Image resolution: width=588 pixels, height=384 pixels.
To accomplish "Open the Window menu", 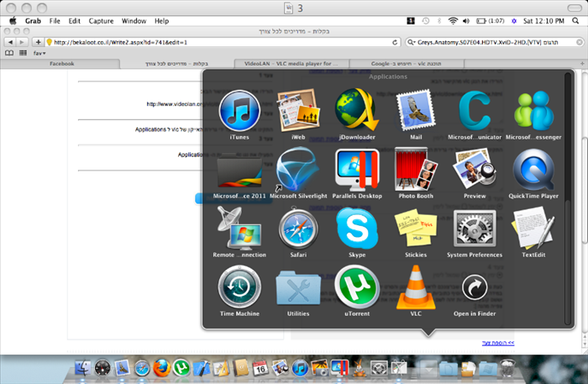I will pyautogui.click(x=134, y=21).
